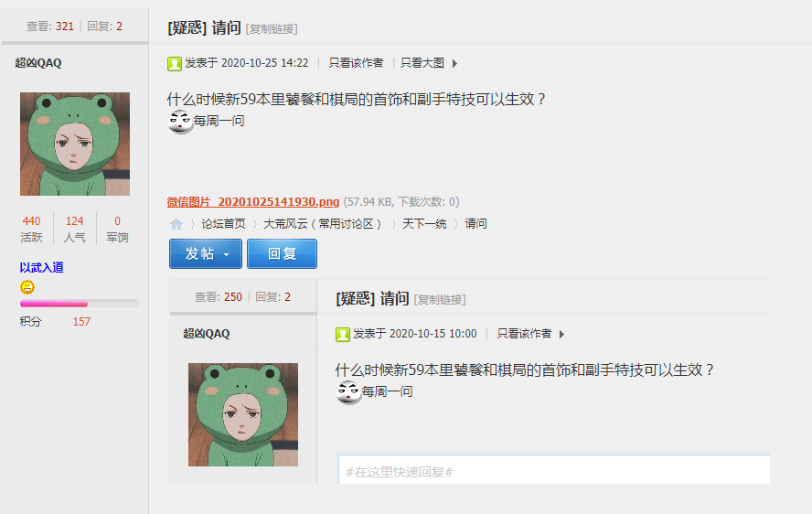Viewport: 812px width, 514px height.
Task: Expand the arrow after lower 只看该作者
Action: [561, 334]
